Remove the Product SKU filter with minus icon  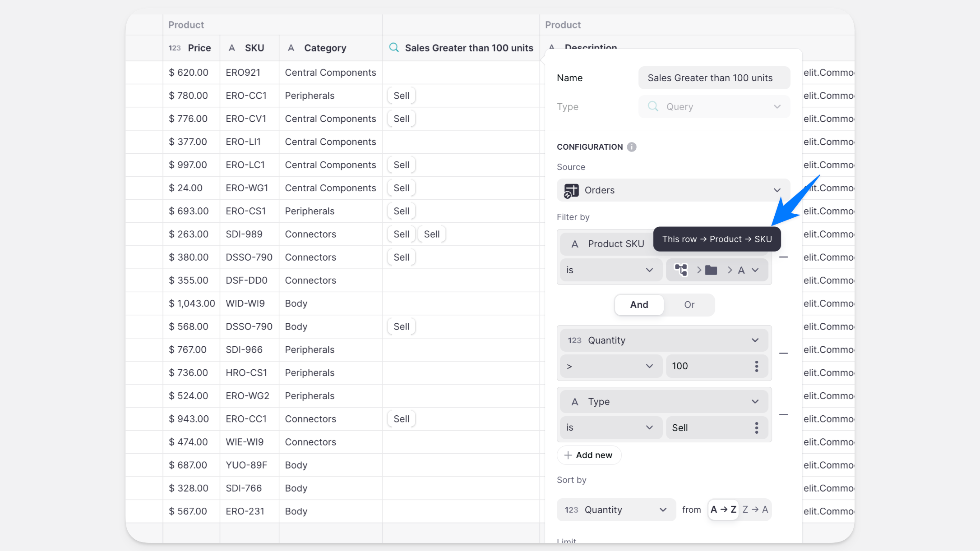784,257
